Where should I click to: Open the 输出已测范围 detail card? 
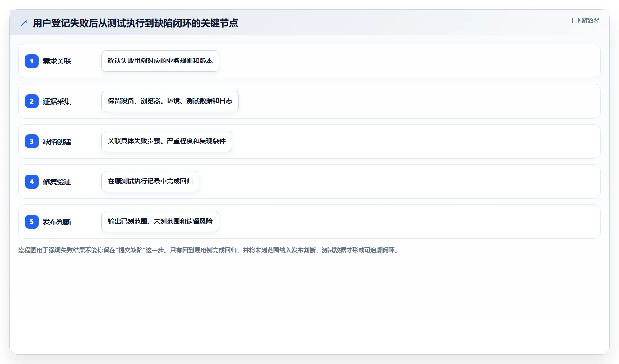click(x=160, y=222)
